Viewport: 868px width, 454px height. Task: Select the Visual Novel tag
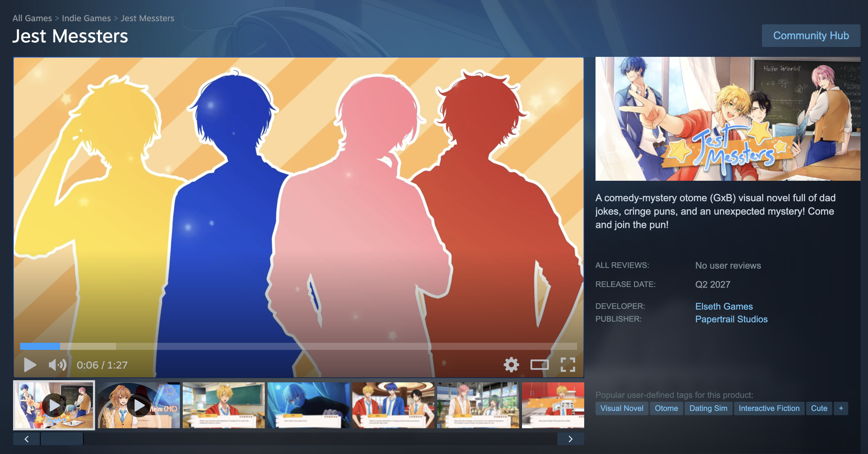pos(622,408)
